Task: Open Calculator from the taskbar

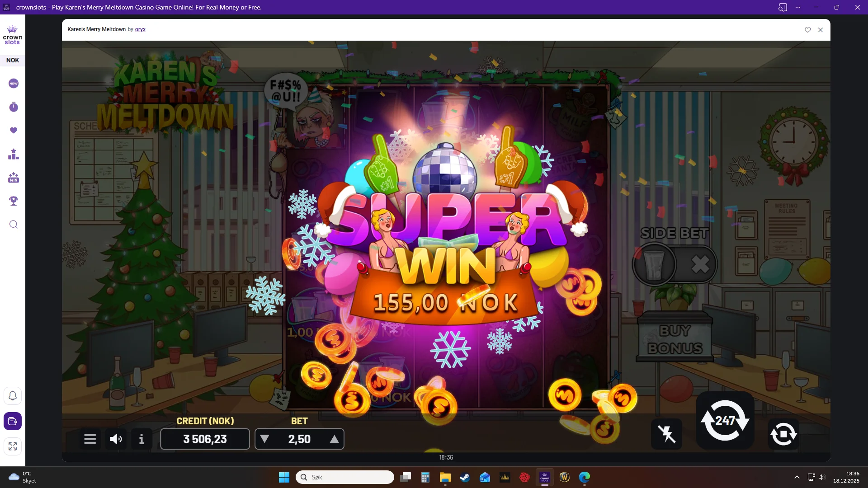Action: (x=425, y=477)
